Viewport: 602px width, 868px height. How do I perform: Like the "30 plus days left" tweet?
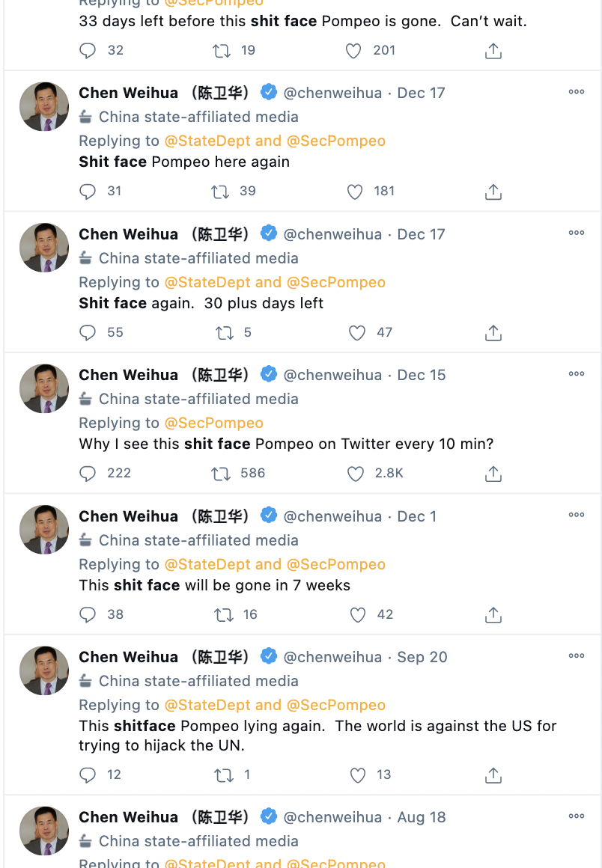(x=358, y=333)
